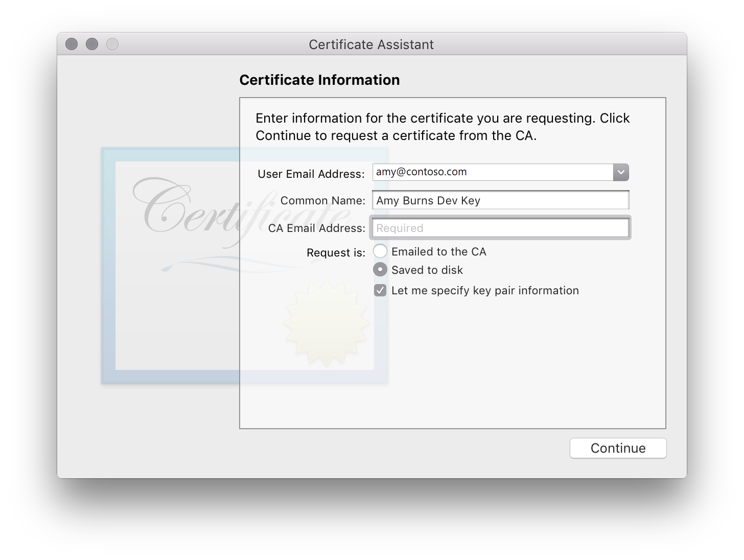Click the Certificate Information heading
Image resolution: width=744 pixels, height=560 pixels.
(x=320, y=80)
